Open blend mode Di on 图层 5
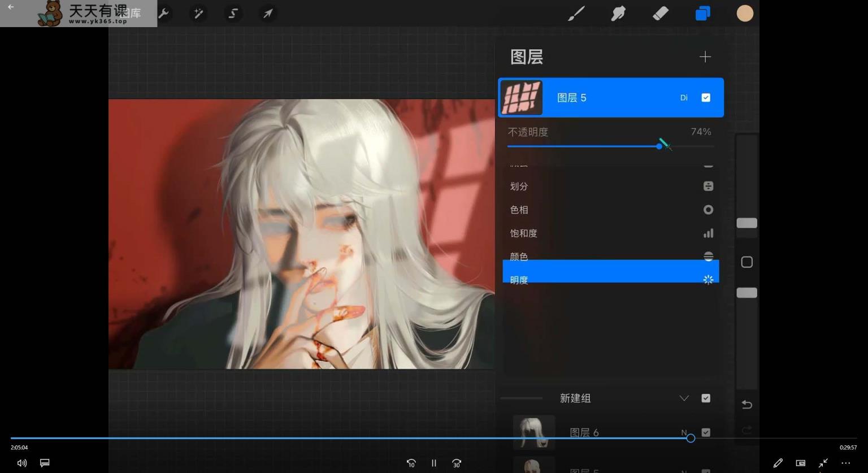This screenshot has width=868, height=473. [x=684, y=98]
